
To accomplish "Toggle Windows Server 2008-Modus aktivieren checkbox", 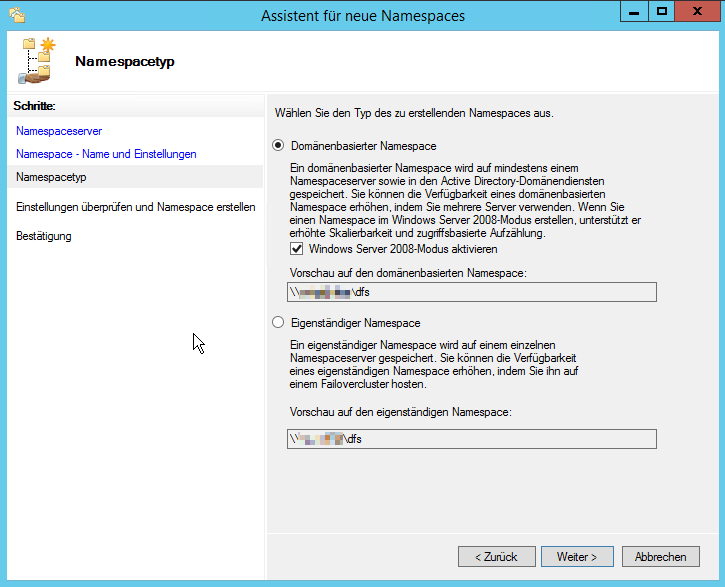I will [x=296, y=249].
